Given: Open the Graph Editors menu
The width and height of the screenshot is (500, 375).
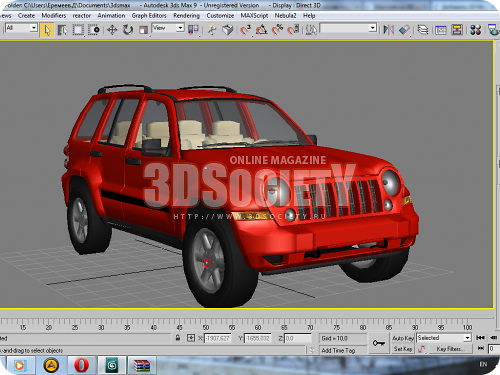Looking at the screenshot, I should [149, 16].
